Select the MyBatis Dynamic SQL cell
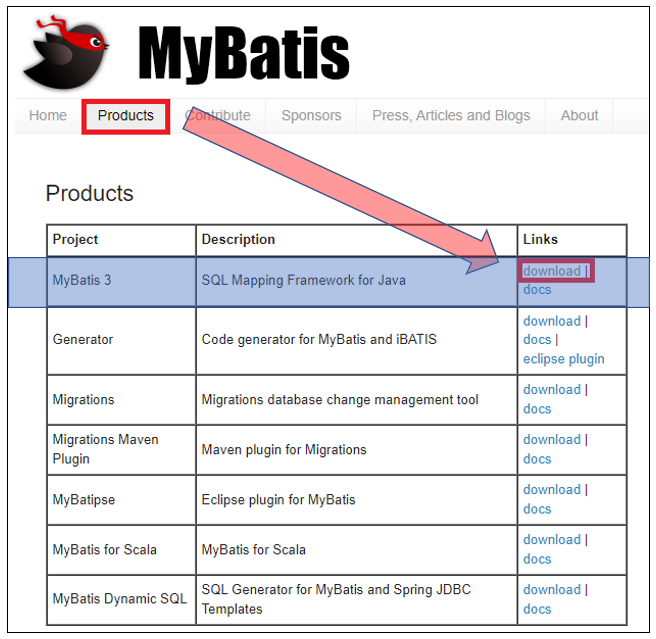This screenshot has height=639, width=656. tap(122, 600)
